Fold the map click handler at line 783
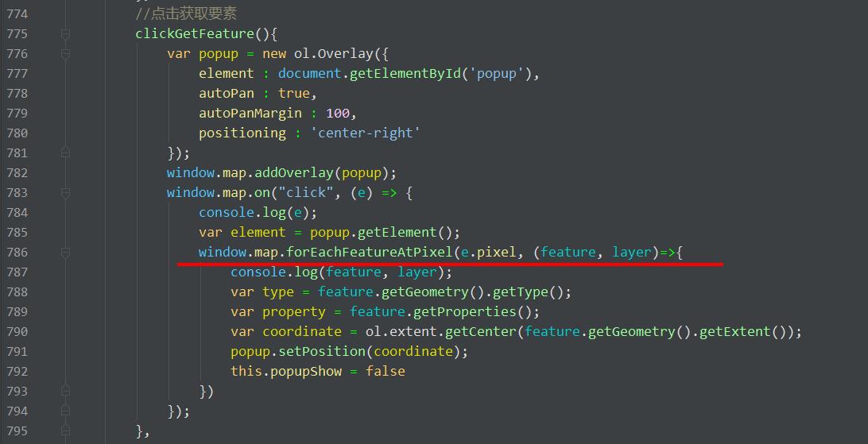This screenshot has width=868, height=444. tap(65, 192)
